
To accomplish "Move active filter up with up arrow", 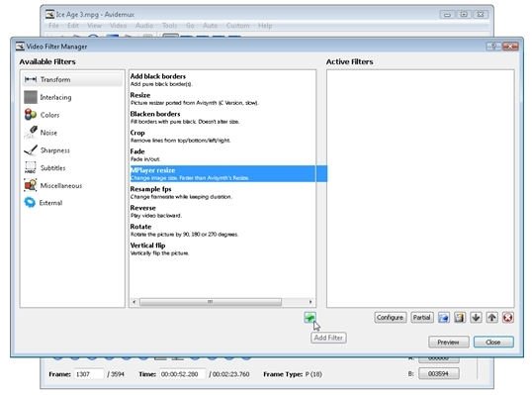I will [x=492, y=318].
